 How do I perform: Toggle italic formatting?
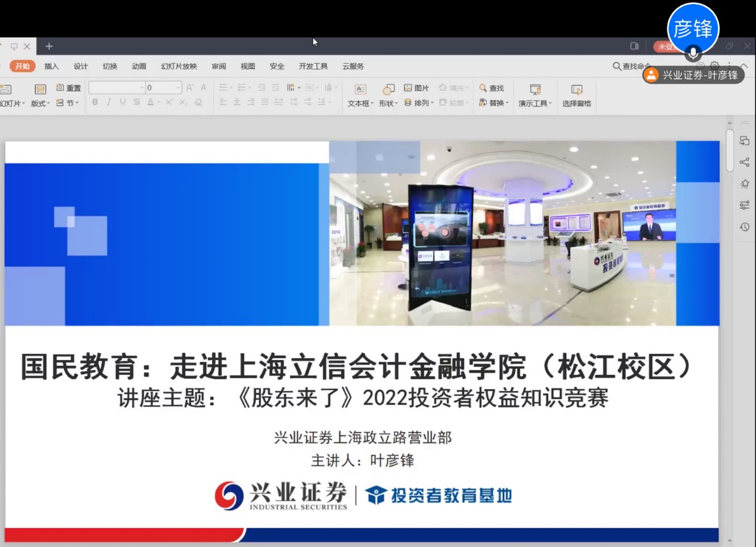coord(109,102)
